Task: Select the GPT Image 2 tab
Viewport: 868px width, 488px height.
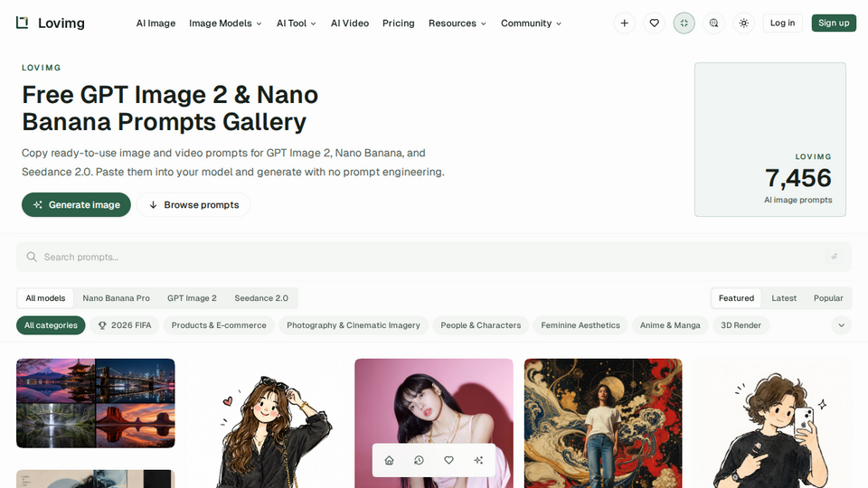Action: pos(192,298)
